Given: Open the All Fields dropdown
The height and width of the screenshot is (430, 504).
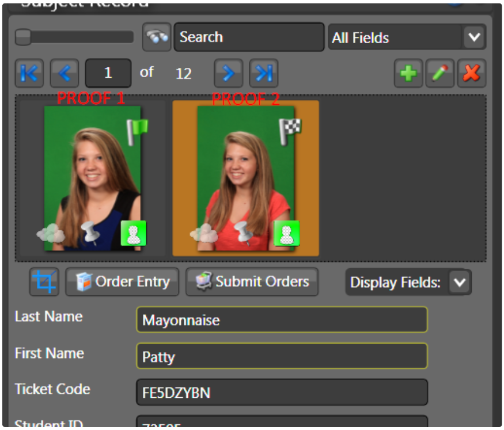Looking at the screenshot, I should pos(473,37).
